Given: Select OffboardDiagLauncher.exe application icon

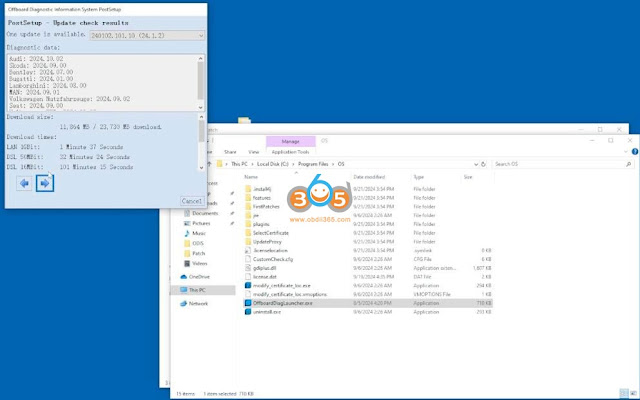Looking at the screenshot, I should click(248, 303).
